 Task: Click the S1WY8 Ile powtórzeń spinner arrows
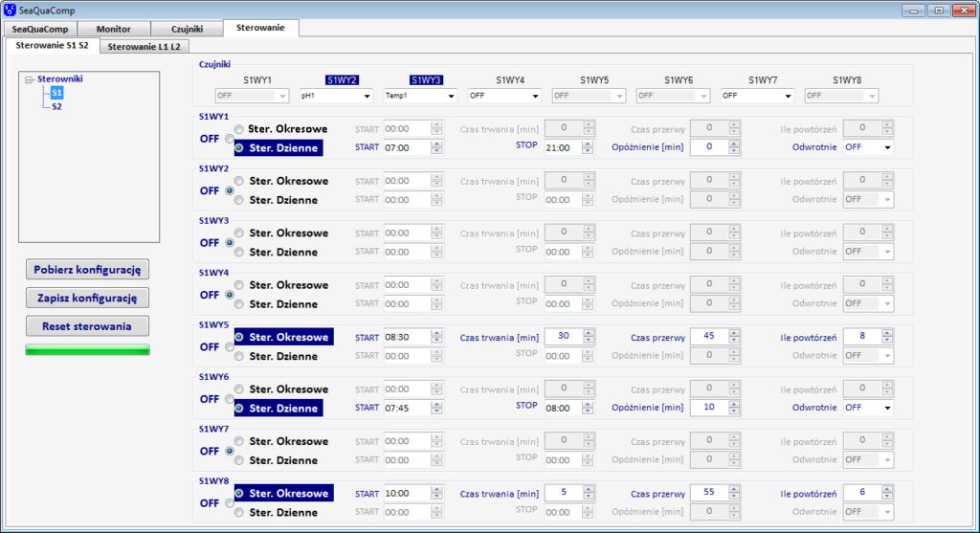tap(888, 493)
